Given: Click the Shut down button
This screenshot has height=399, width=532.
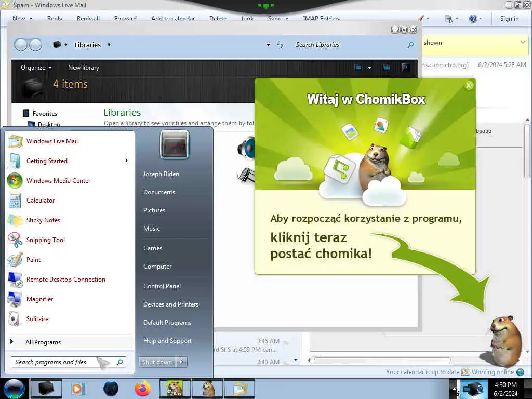Looking at the screenshot, I should click(157, 362).
